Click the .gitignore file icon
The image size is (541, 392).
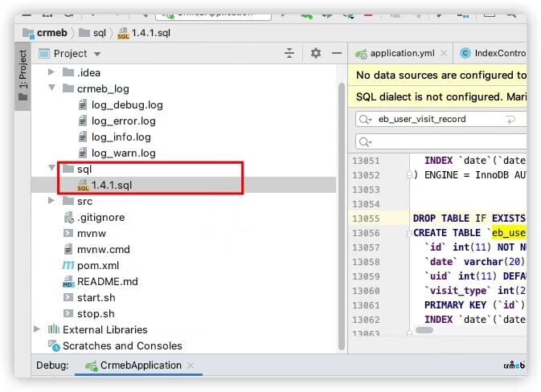point(68,217)
